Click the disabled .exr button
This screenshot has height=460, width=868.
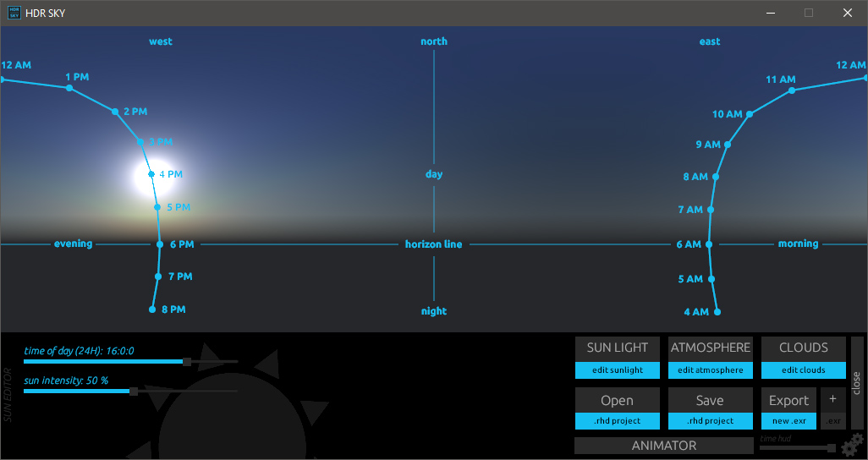(x=832, y=421)
